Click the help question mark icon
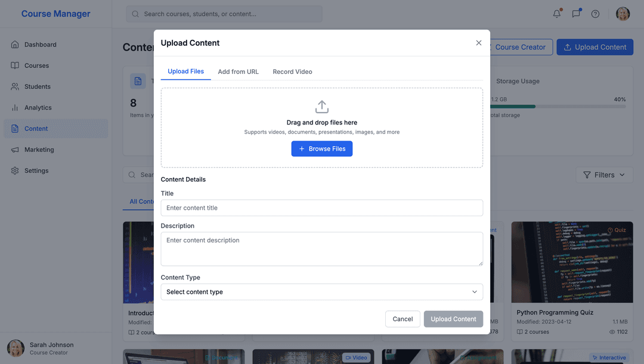The width and height of the screenshot is (644, 364). (595, 14)
